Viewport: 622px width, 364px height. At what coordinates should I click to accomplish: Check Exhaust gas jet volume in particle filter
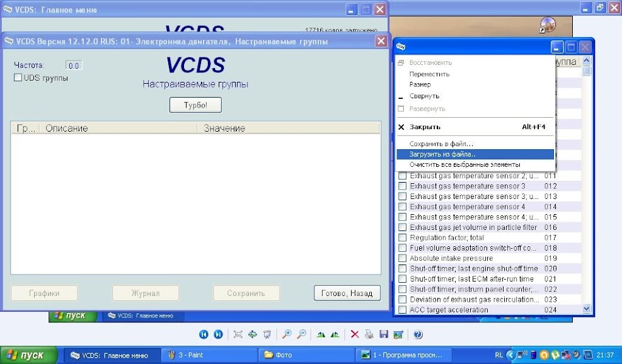coord(402,227)
